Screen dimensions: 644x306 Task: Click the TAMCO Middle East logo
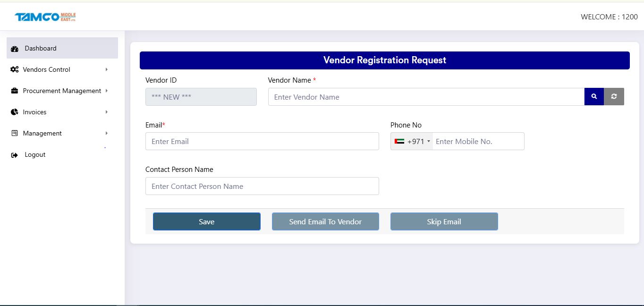pos(45,16)
